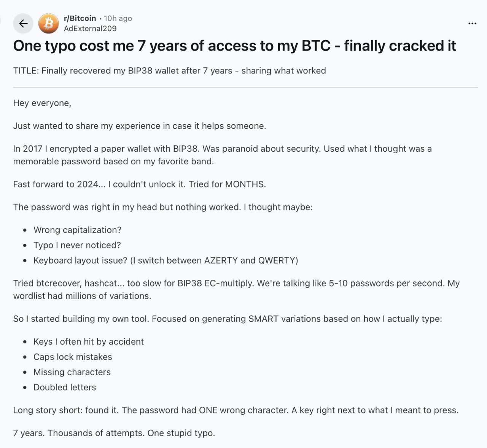Click the "Wrong capitalization?" bullet item

(x=77, y=230)
